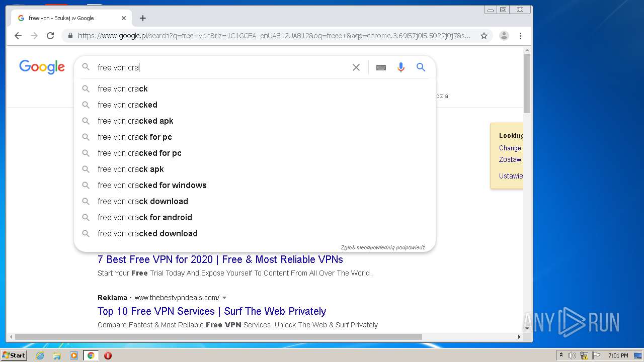The width and height of the screenshot is (644, 362).
Task: Open the Chrome profile avatar
Action: pos(504,36)
